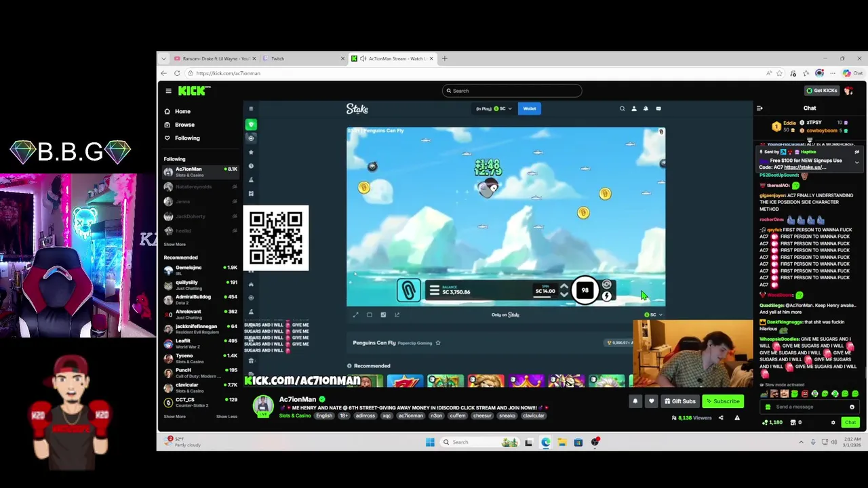Toggle autoplay icon next to spin
Screen dimensions: 868x488
tap(606, 285)
